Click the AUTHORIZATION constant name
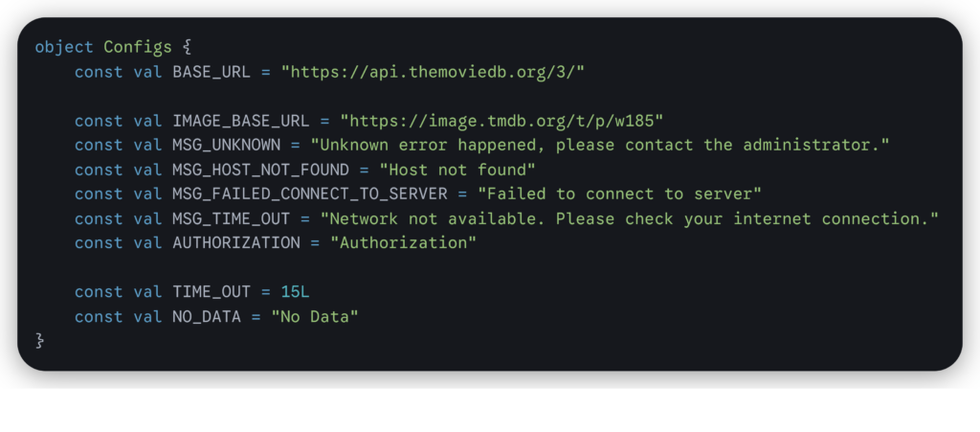 [x=235, y=243]
